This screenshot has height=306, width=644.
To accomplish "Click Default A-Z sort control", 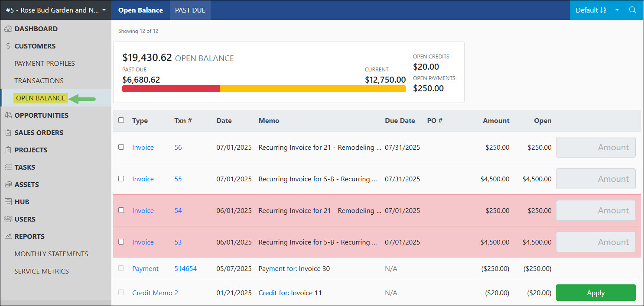I will click(x=591, y=10).
